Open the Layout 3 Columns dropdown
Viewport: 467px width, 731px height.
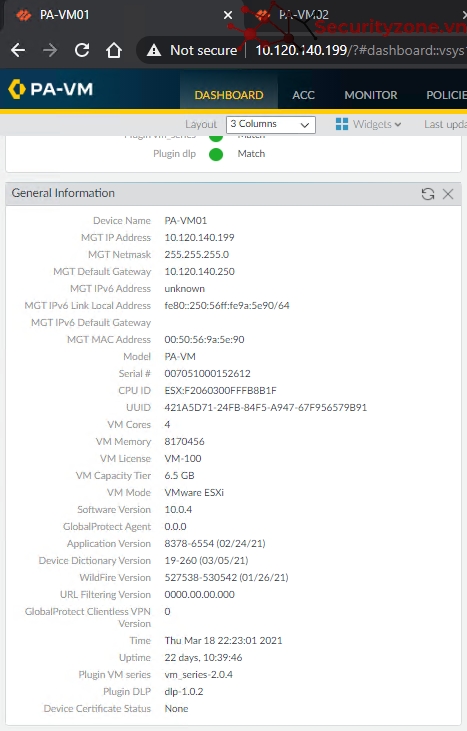click(x=271, y=124)
